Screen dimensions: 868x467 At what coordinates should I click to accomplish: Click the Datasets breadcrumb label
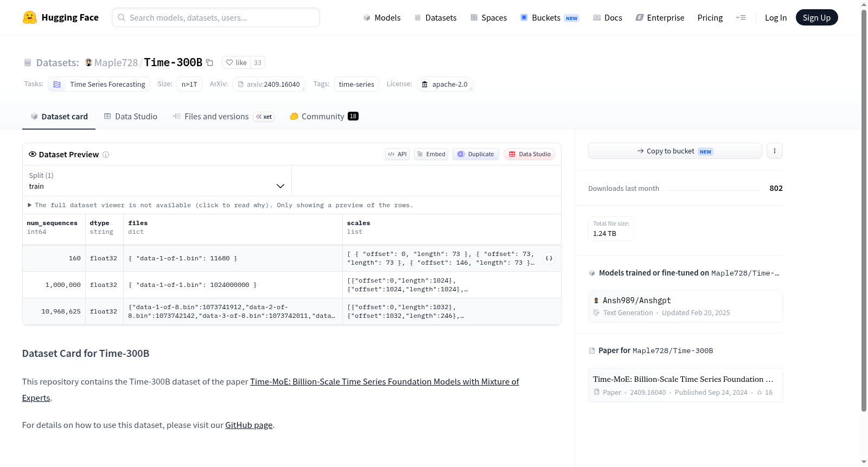[x=58, y=62]
